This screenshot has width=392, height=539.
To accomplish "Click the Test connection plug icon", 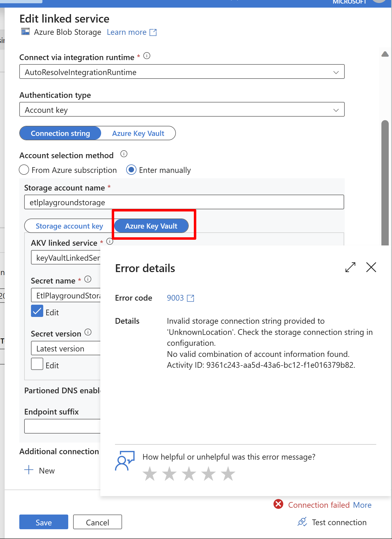I will (x=302, y=522).
